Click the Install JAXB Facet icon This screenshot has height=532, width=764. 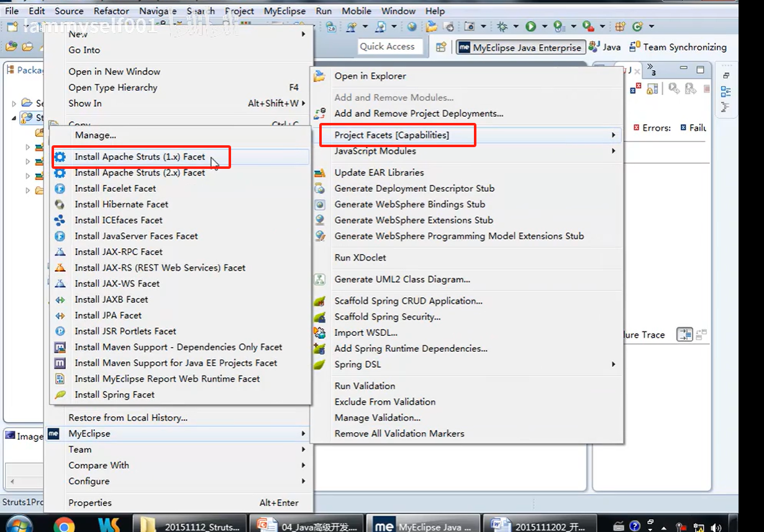point(60,300)
